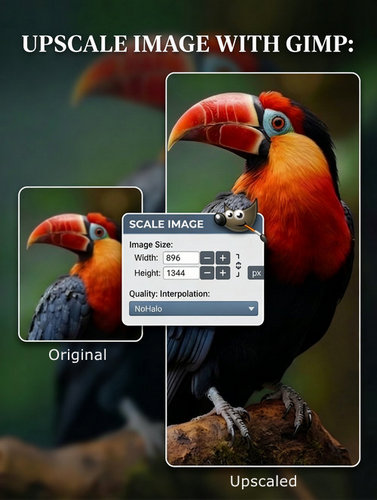Increase Height with the plus button

point(223,273)
